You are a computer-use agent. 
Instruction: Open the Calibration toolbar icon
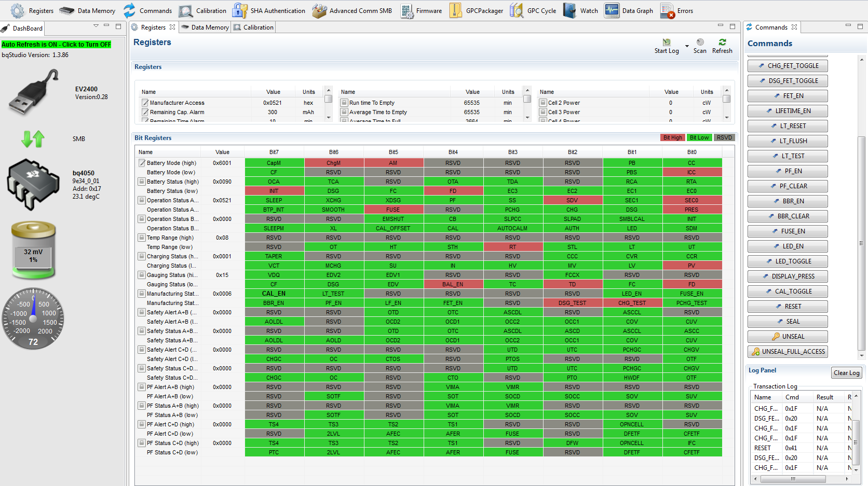(x=202, y=10)
